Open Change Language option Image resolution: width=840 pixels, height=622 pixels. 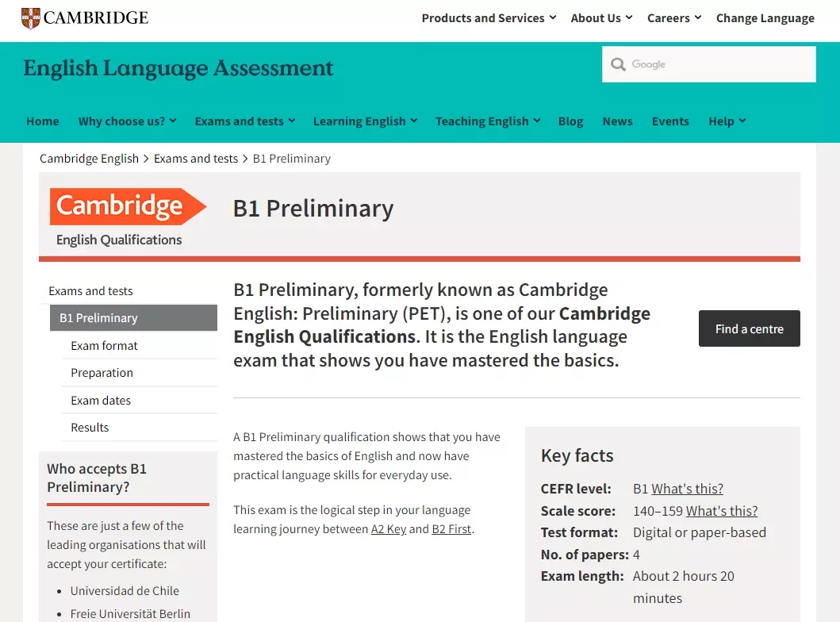coord(765,18)
